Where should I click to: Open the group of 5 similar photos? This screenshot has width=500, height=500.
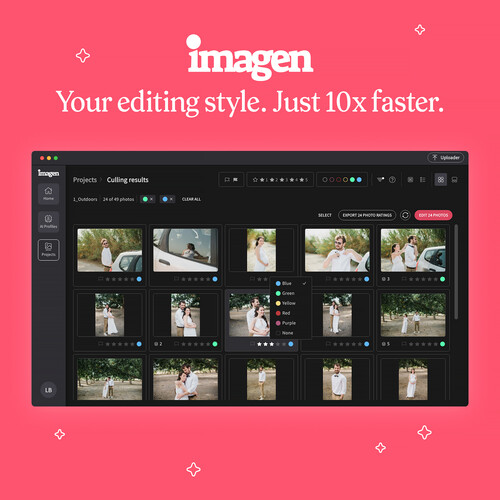(x=386, y=344)
